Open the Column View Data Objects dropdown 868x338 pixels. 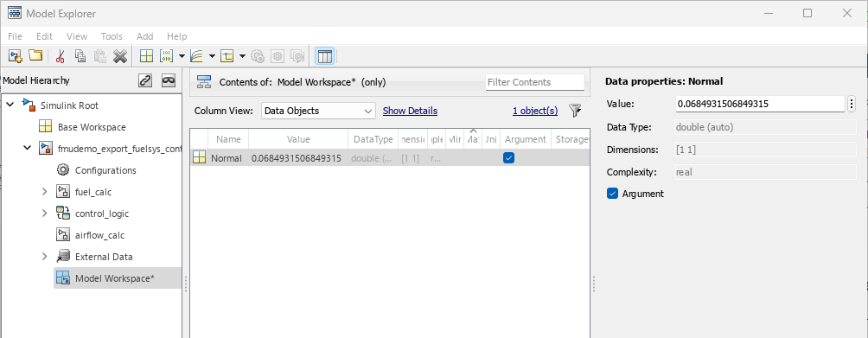click(318, 111)
